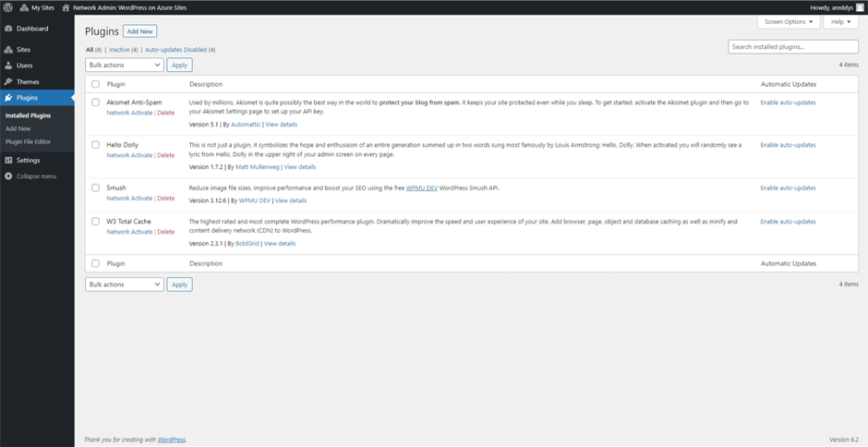The image size is (868, 447).
Task: Tick the Hello Dolly plugin checkbox
Action: pos(95,145)
